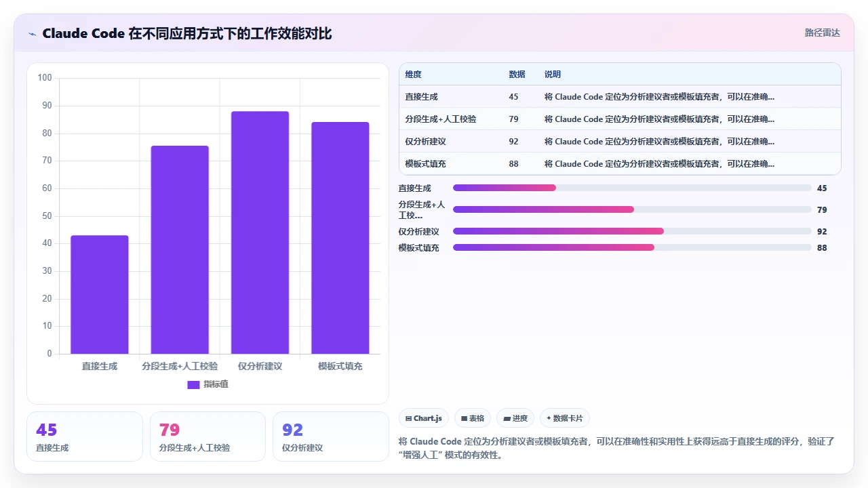
Task: Click the description text in the 直接生成 row
Action: click(x=659, y=97)
